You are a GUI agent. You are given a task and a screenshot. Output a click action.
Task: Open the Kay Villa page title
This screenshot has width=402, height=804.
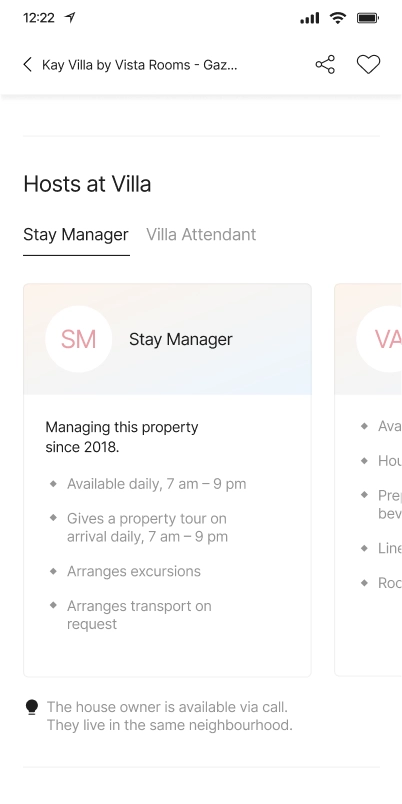pos(139,65)
